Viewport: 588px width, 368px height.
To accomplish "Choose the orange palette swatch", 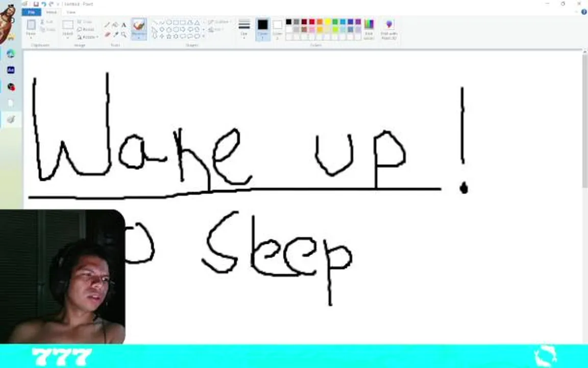I will coord(320,22).
